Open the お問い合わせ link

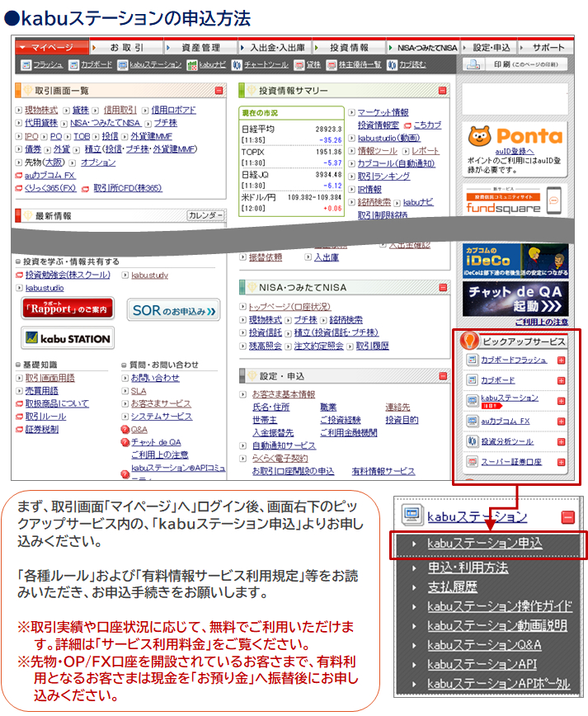(155, 378)
